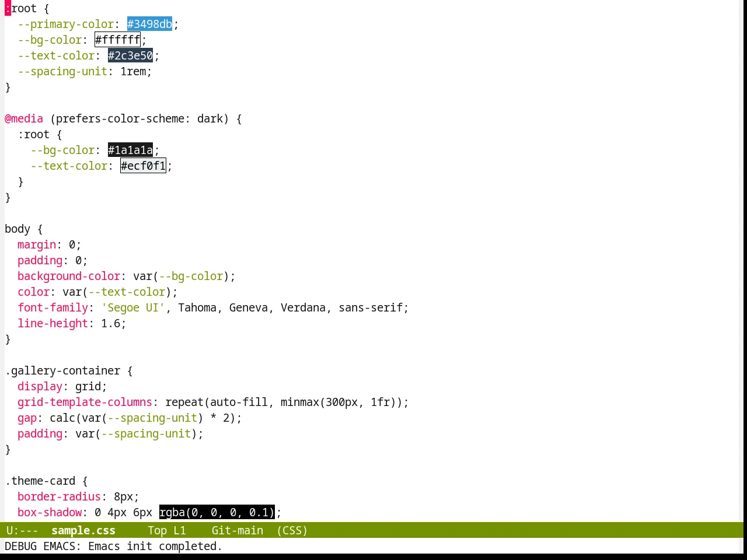Click the line-height property
The image size is (747, 560).
[x=53, y=323]
